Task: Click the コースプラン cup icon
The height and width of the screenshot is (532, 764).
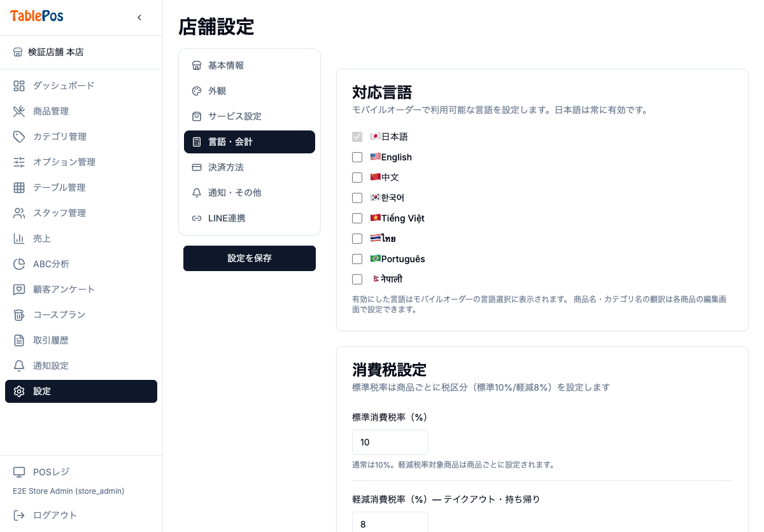Action: (x=19, y=315)
